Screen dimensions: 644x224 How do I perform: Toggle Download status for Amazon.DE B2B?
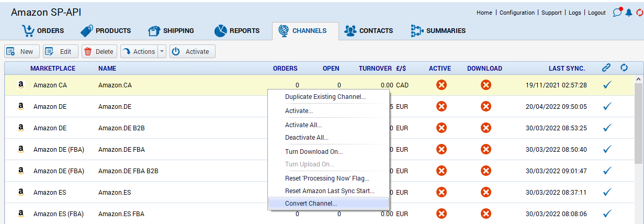click(486, 128)
